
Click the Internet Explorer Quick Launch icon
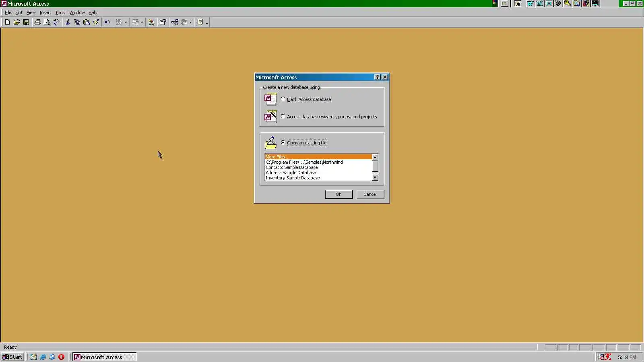pos(43,357)
